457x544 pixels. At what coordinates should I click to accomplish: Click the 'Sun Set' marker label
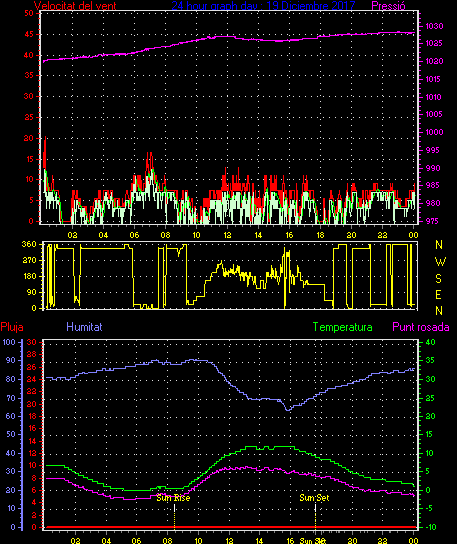point(314,498)
